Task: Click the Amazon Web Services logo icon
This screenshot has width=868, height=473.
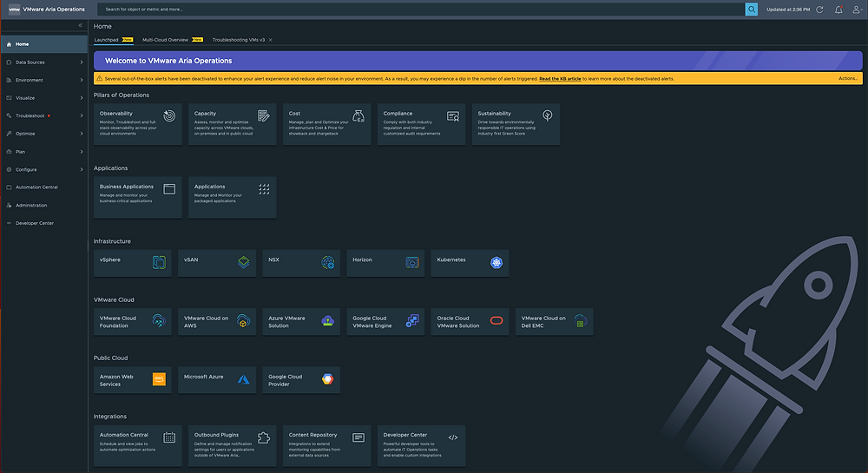Action: pos(159,379)
